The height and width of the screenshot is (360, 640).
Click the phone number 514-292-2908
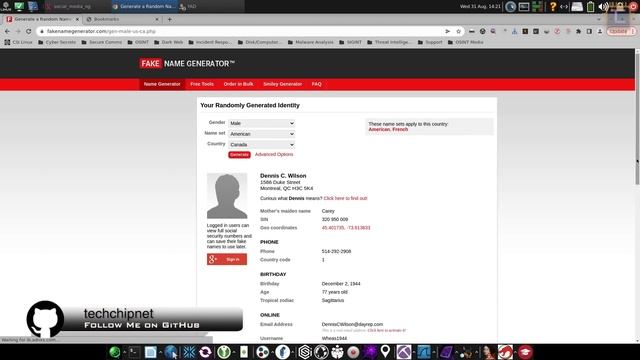(336, 251)
